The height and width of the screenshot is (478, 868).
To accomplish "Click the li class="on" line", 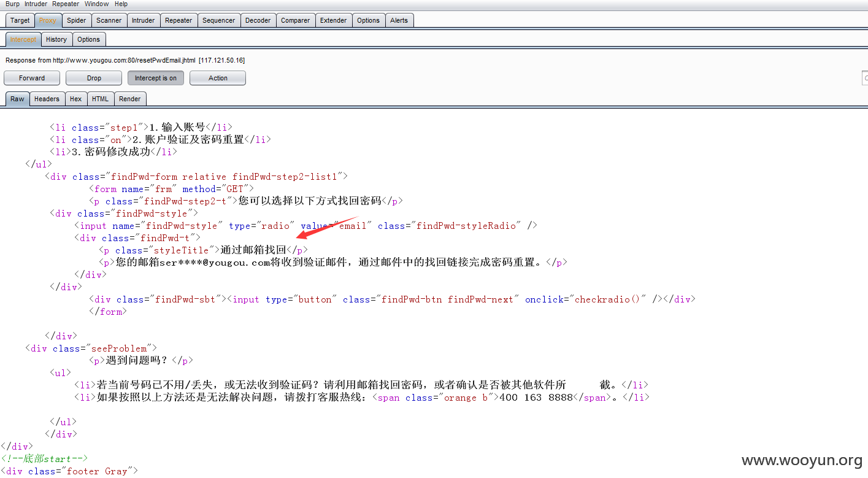I will tap(160, 140).
